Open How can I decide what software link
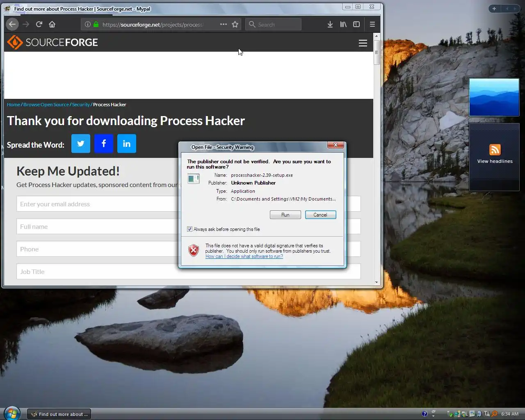 [x=244, y=256]
